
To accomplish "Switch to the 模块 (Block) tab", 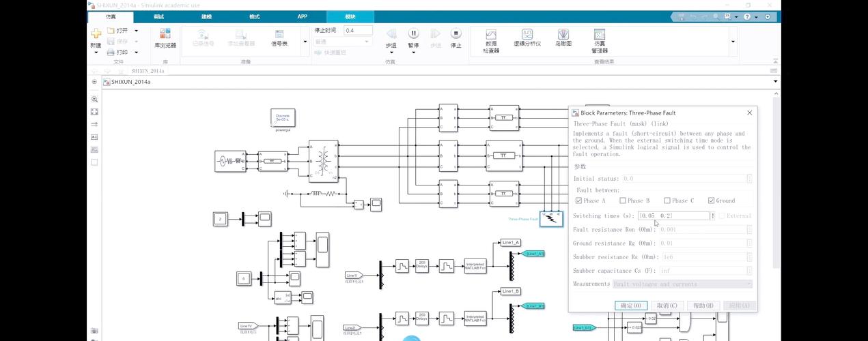I will 350,16.
